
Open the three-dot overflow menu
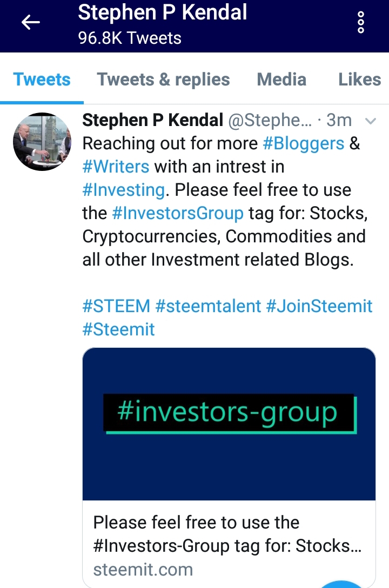[x=361, y=23]
